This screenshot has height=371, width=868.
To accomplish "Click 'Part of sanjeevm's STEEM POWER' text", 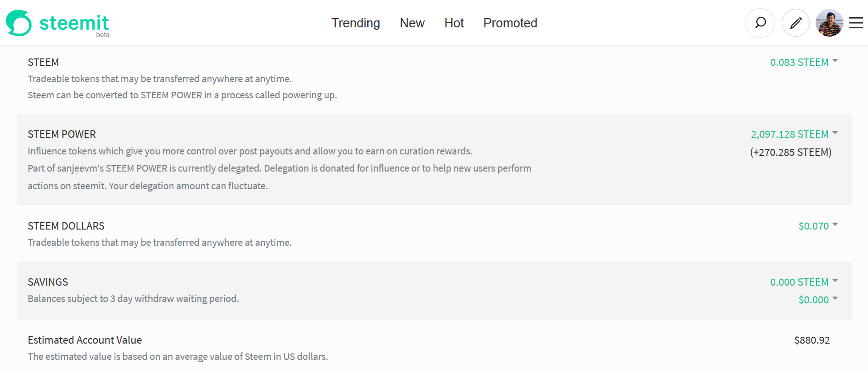I will tap(97, 168).
